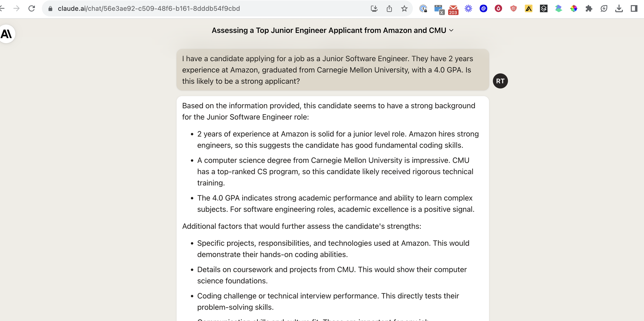The width and height of the screenshot is (644, 321).
Task: Reload the current claude.ai page
Action: point(32,9)
